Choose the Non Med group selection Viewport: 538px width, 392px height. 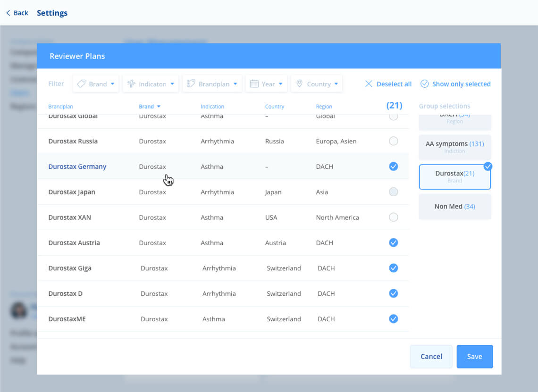coord(454,207)
